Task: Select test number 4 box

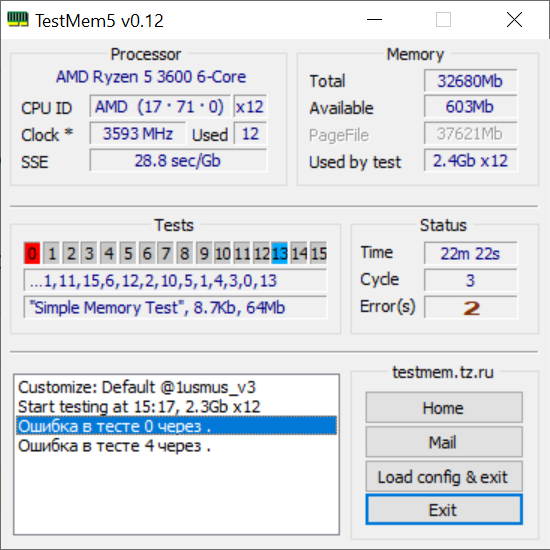Action: click(108, 253)
